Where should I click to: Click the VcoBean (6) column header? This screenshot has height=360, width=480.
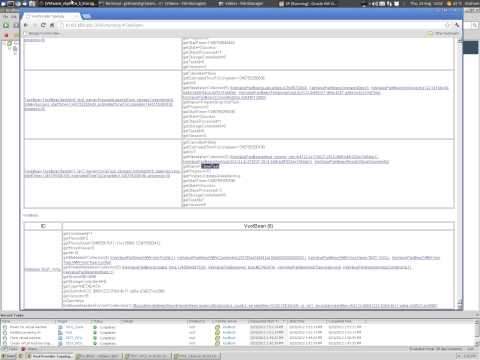point(258,226)
